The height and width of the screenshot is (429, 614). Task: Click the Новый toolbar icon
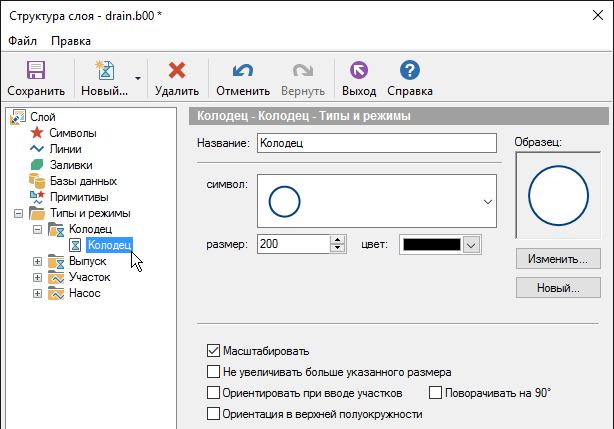click(104, 71)
